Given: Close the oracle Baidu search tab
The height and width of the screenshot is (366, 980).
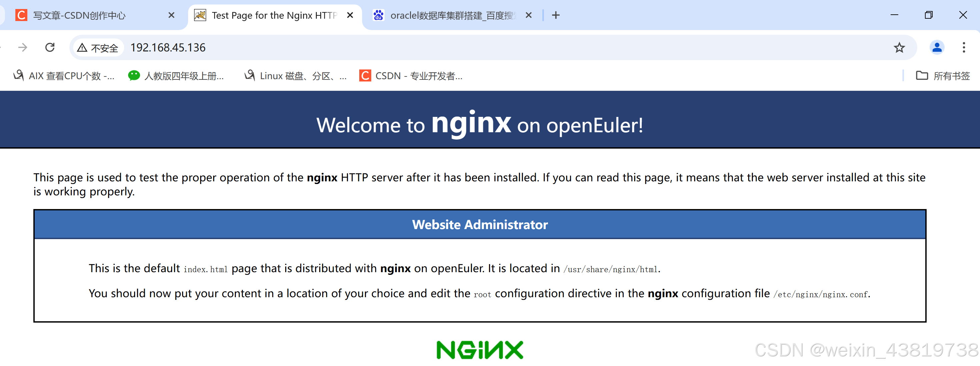Looking at the screenshot, I should pos(528,15).
